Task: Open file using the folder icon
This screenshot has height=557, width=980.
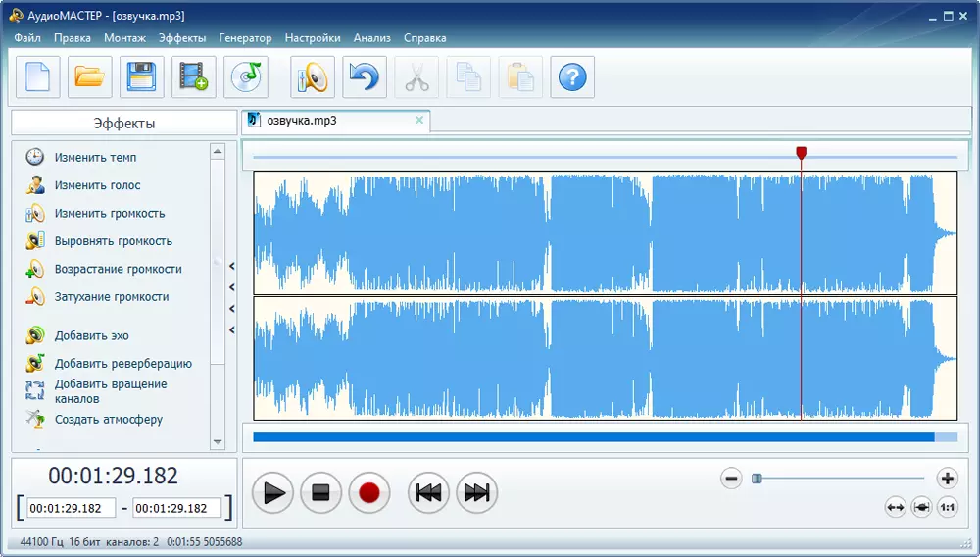Action: (x=90, y=76)
